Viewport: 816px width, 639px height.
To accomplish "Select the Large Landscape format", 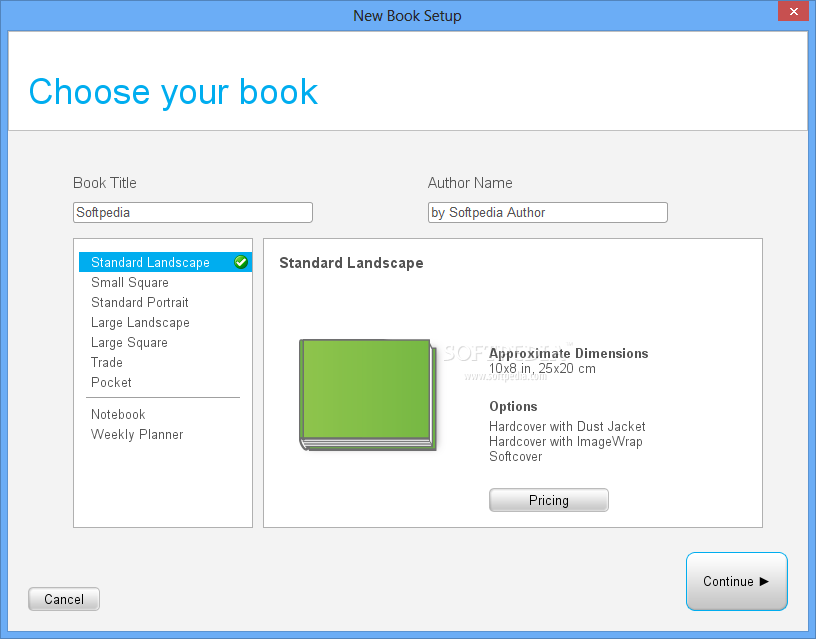I will [x=140, y=323].
